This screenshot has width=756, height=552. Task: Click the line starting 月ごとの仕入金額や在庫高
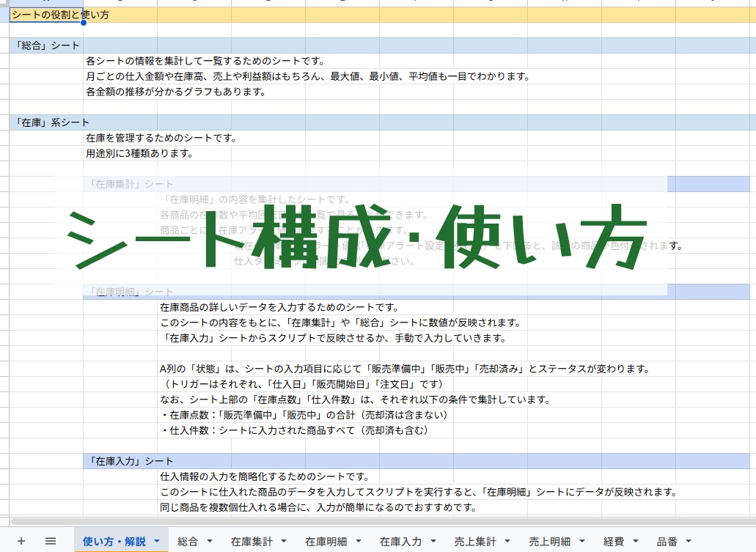click(x=308, y=76)
